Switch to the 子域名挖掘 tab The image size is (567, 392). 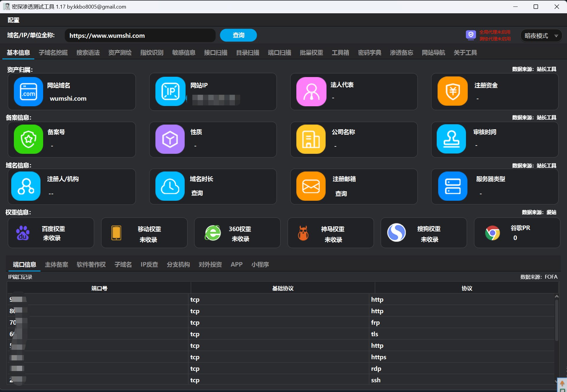(x=53, y=53)
